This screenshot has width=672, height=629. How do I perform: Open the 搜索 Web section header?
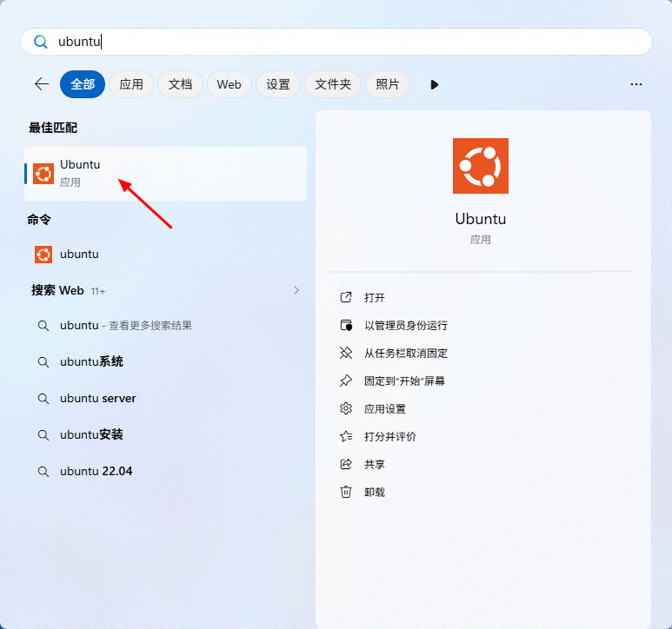click(x=57, y=290)
